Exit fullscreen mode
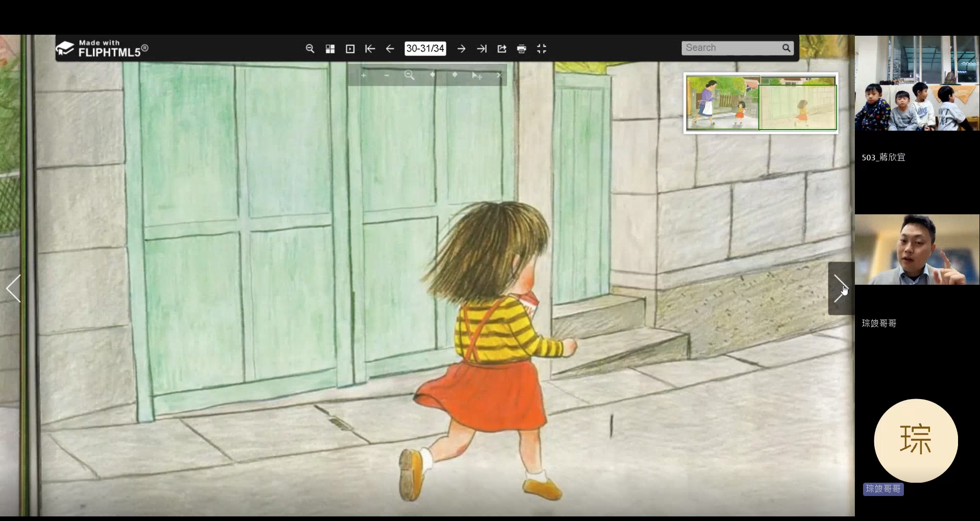 pos(541,49)
